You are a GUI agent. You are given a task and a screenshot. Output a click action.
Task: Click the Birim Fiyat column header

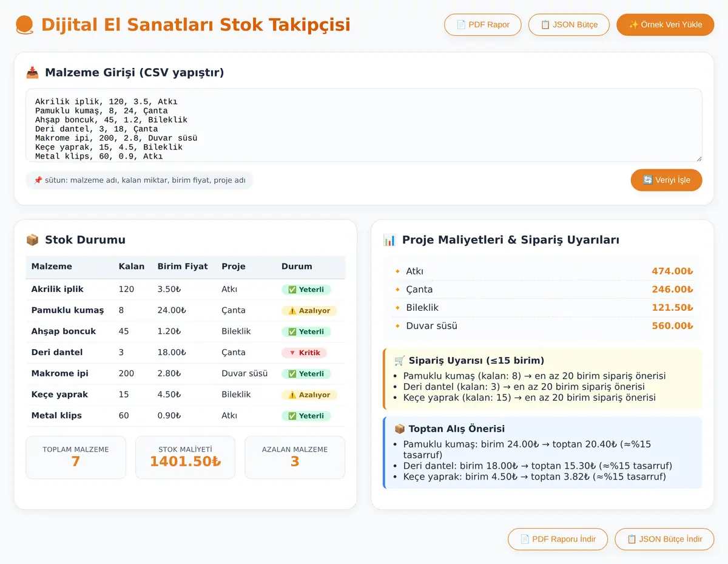[x=183, y=267]
